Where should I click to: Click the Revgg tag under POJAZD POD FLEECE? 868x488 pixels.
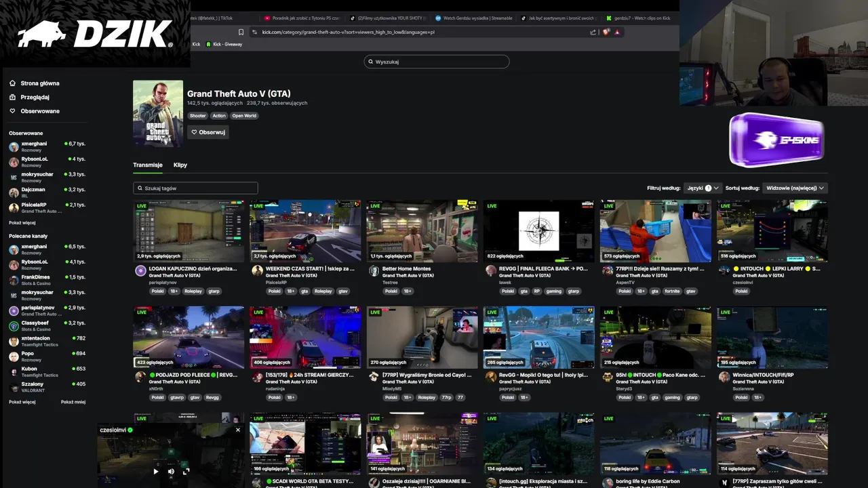(212, 398)
